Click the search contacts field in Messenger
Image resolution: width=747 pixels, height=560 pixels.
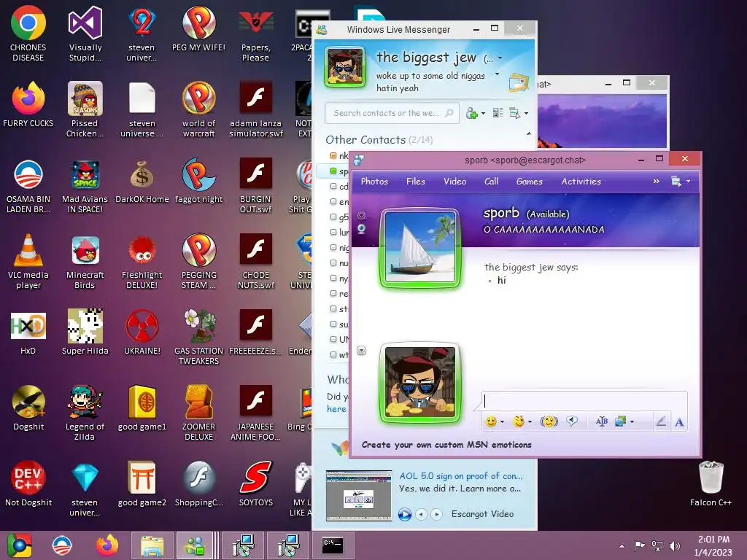(392, 113)
